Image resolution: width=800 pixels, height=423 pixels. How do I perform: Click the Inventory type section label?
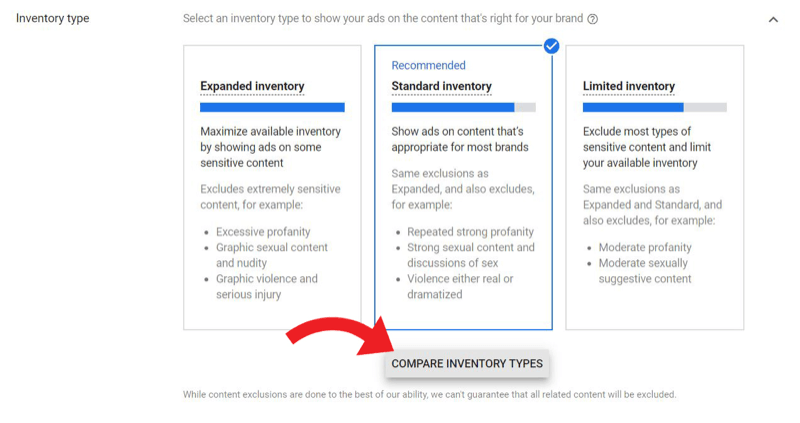pos(53,18)
